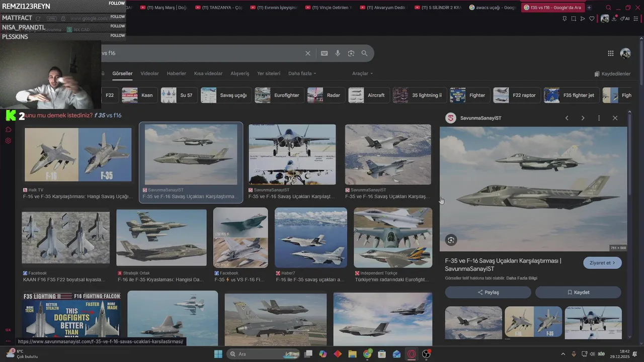The height and width of the screenshot is (362, 644).
Task: Open the Independent Türkçe Eurofighter image
Action: coord(393,237)
